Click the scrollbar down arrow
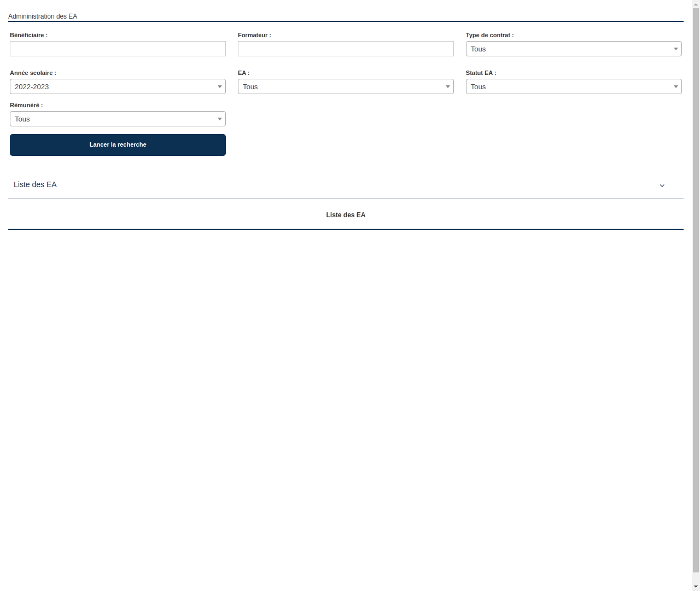 tap(696, 587)
